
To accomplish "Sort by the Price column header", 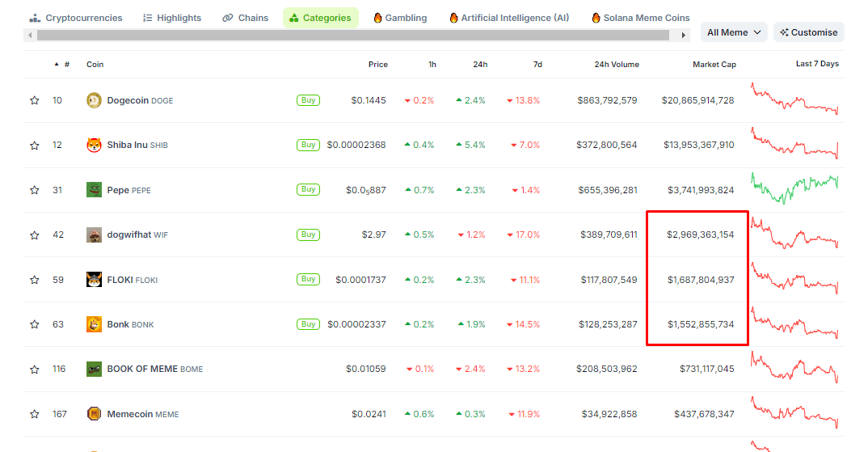I will [378, 64].
